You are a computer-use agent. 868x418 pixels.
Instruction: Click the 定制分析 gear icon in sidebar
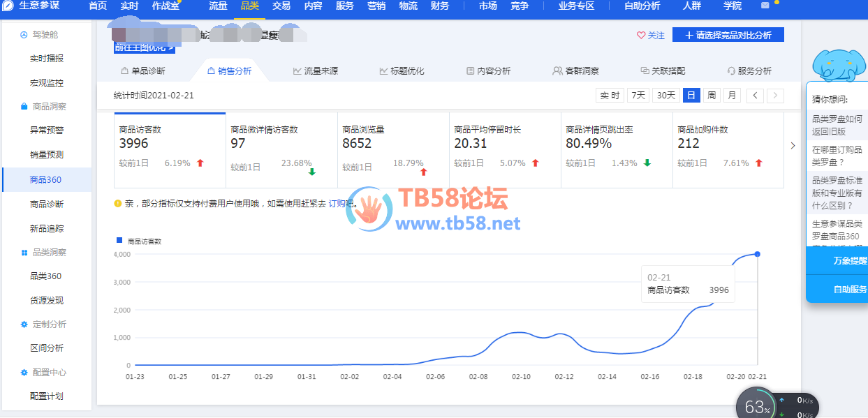tap(24, 324)
